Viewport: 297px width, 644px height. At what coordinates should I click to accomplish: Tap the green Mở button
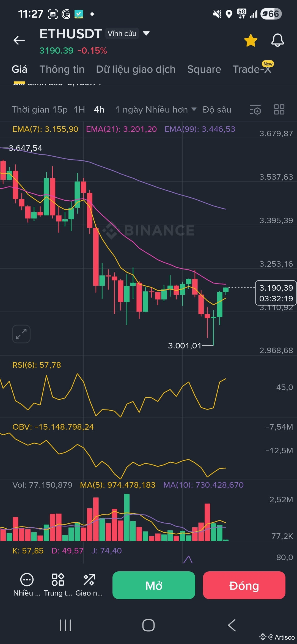coord(154,585)
